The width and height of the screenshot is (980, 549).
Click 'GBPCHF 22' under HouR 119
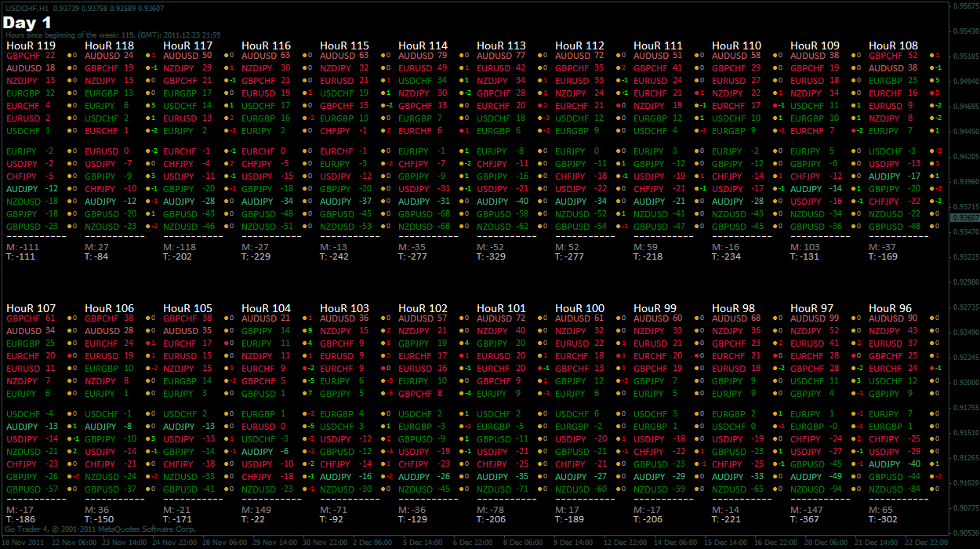point(31,56)
